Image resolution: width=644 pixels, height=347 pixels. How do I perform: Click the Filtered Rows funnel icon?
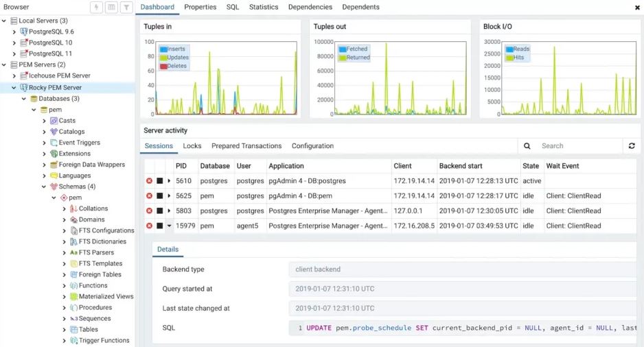[126, 7]
